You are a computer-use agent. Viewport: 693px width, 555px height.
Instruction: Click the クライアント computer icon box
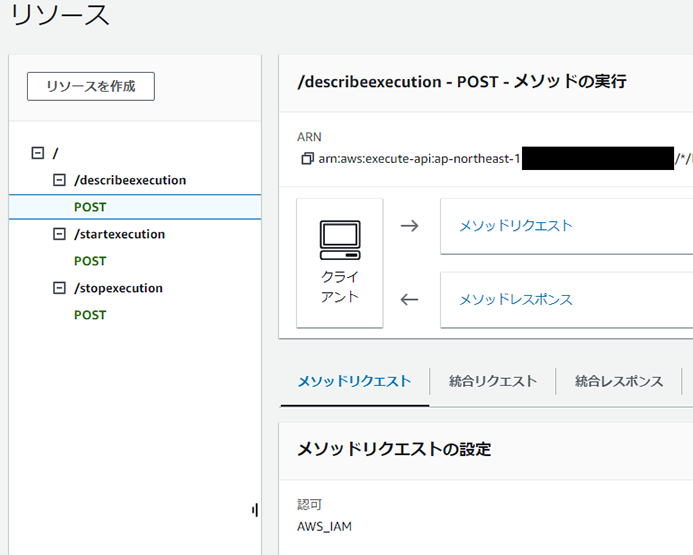point(340,262)
